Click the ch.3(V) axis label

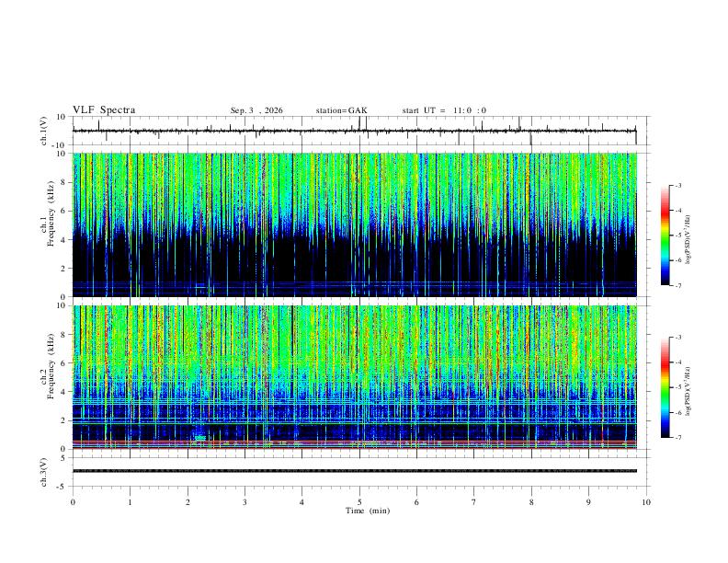tap(44, 473)
